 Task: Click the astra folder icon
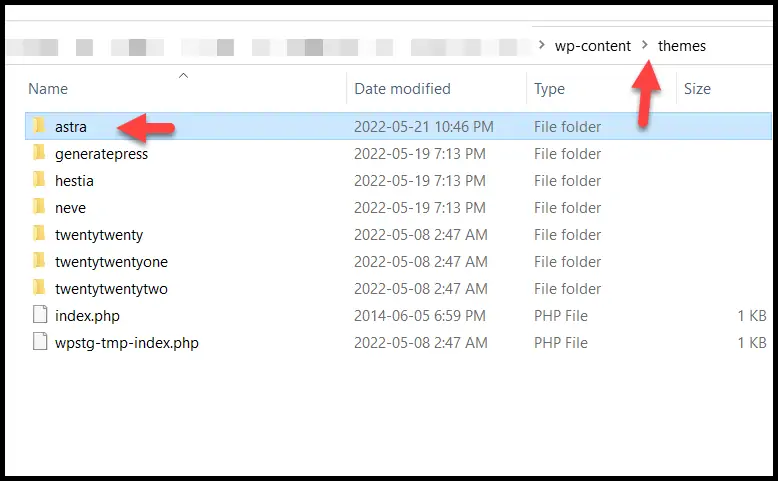click(x=39, y=127)
